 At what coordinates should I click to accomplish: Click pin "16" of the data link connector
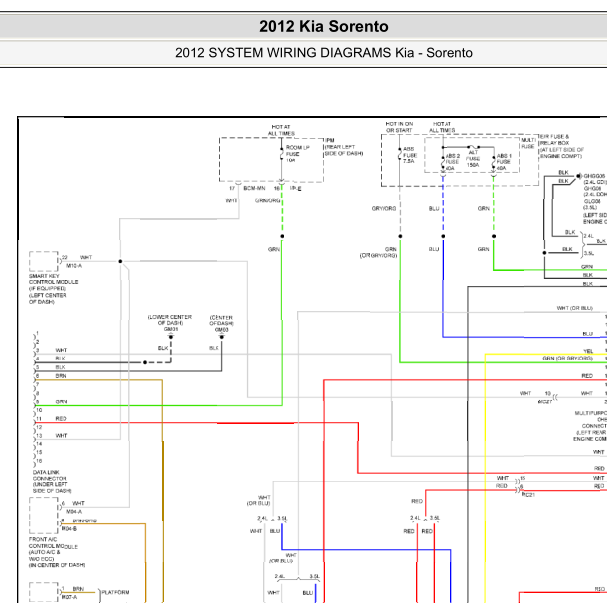pos(39,461)
